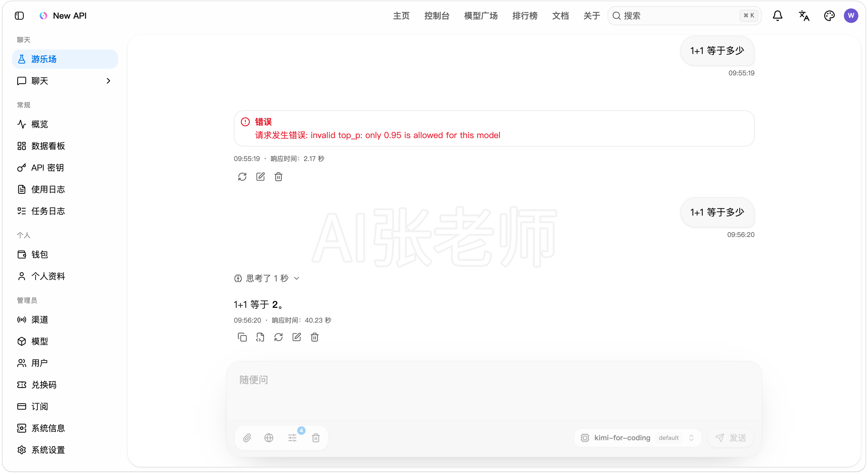This screenshot has height=474, width=868.
Task: Open 模型广场 from the top navigation
Action: [x=481, y=16]
